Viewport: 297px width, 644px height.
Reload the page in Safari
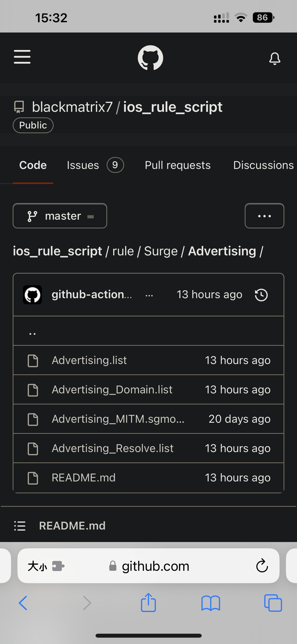262,566
